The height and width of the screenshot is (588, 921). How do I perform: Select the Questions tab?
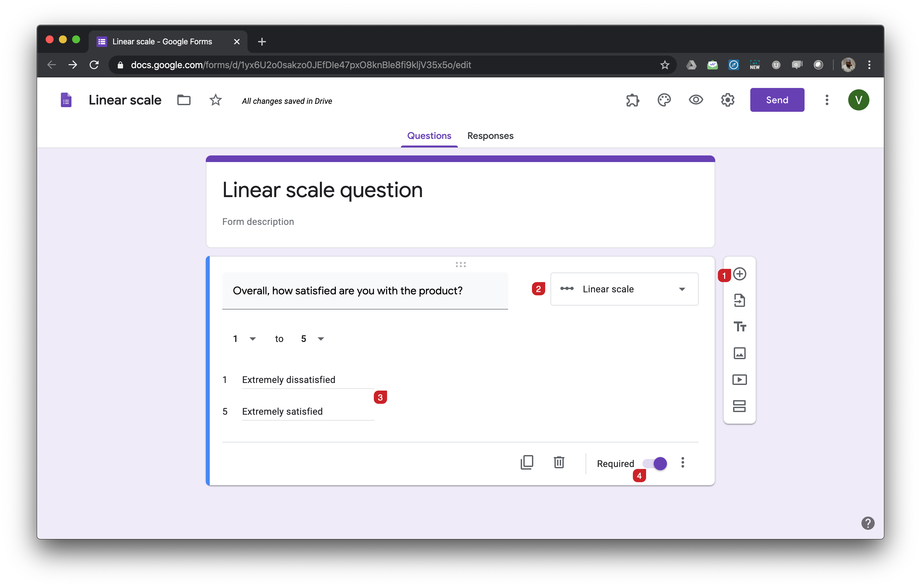429,136
